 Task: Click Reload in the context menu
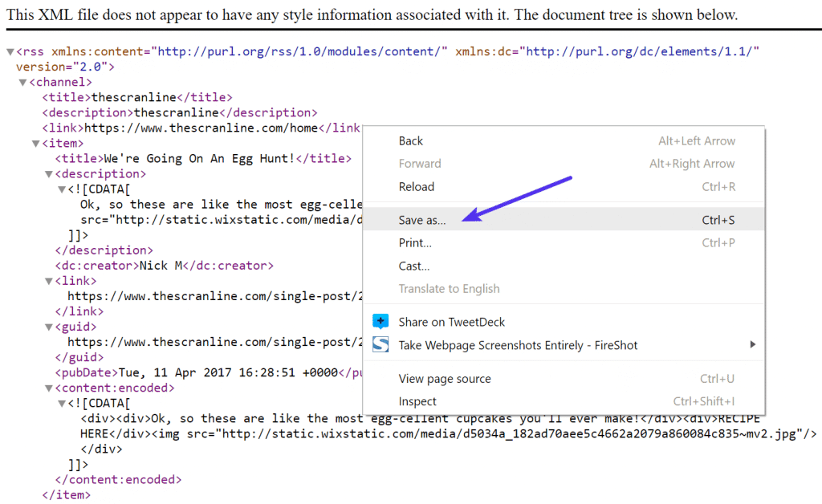(x=416, y=187)
